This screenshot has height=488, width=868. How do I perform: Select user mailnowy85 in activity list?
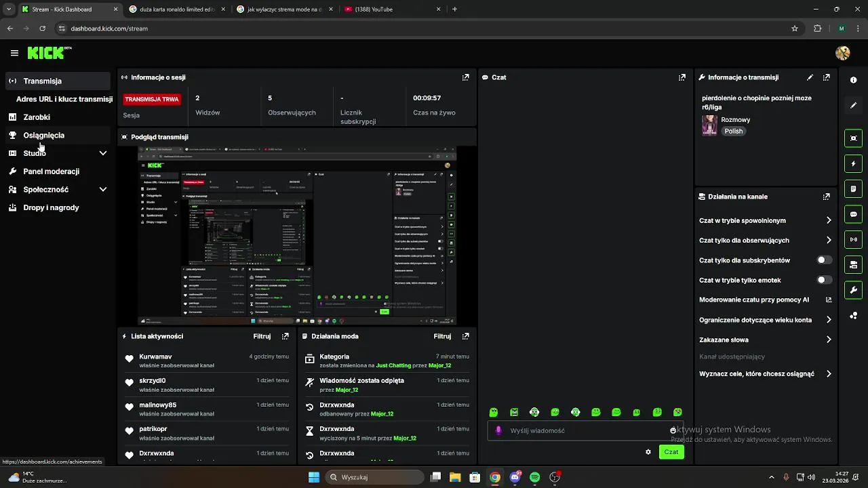point(157,405)
